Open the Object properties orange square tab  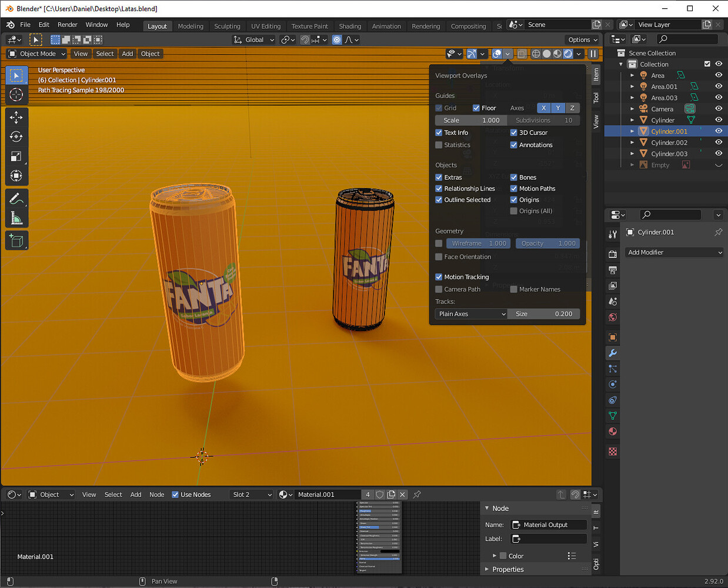click(x=613, y=337)
